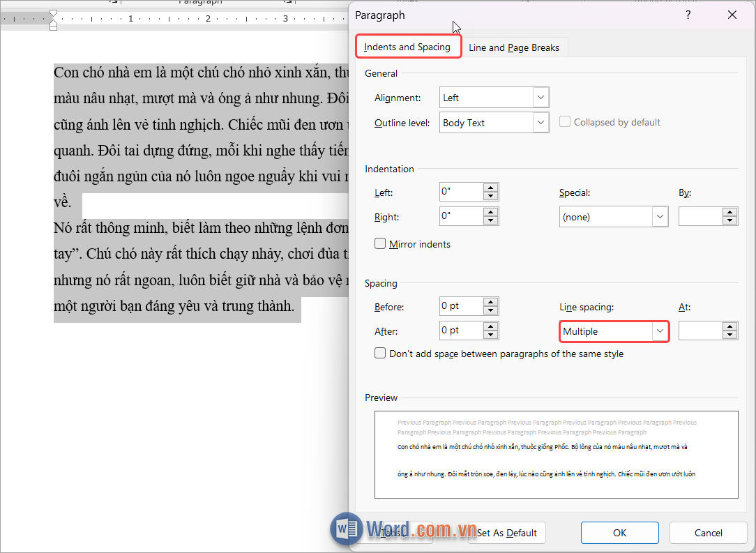Open the Outline level dropdown
Image resolution: width=756 pixels, height=553 pixels.
[x=493, y=122]
